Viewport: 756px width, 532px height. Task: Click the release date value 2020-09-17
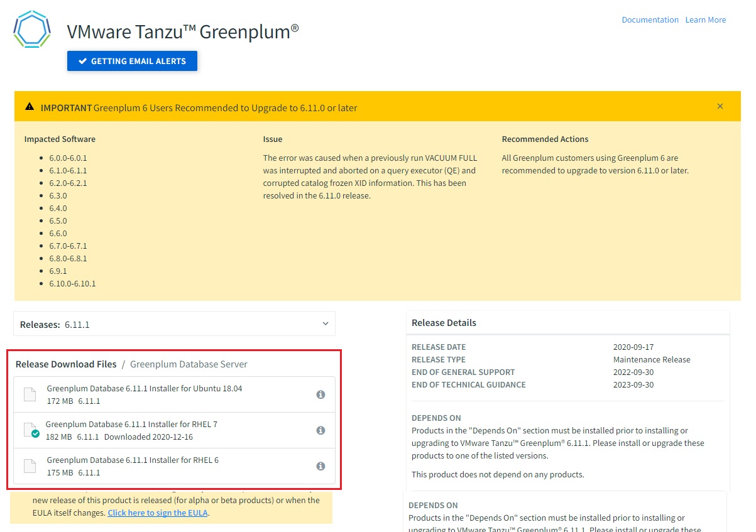(633, 347)
